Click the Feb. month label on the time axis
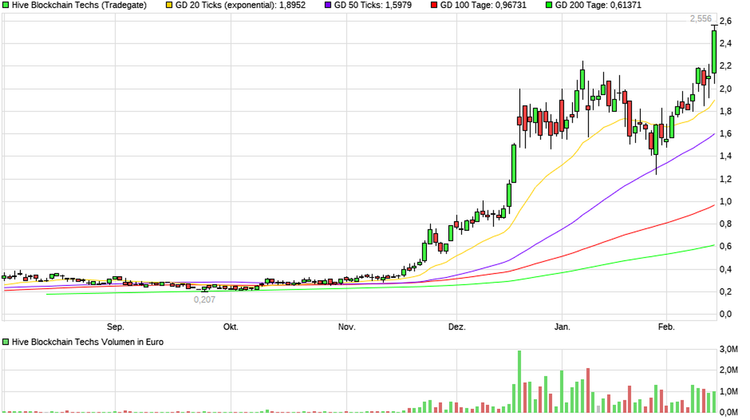The image size is (750, 420). (x=667, y=326)
